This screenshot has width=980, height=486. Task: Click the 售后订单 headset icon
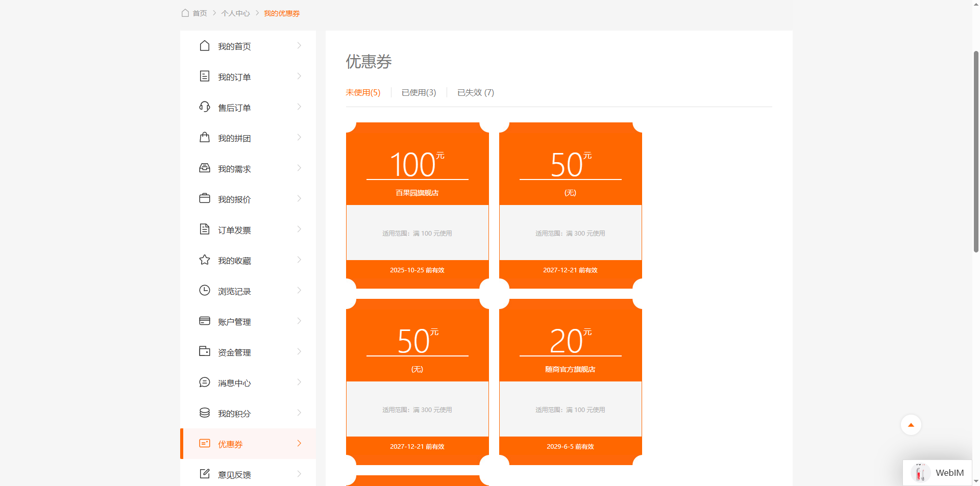click(x=205, y=107)
